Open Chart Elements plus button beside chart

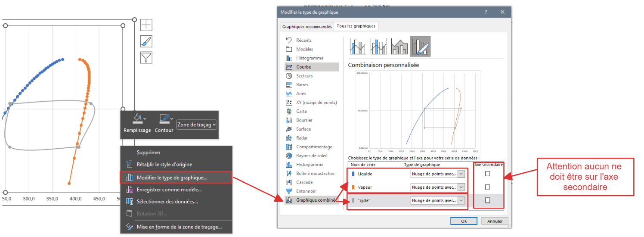click(x=146, y=25)
